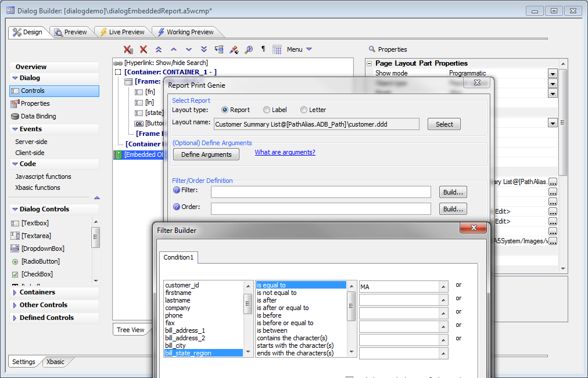Add a [RadioButton] control
The width and height of the screenshot is (588, 378).
tap(35, 261)
